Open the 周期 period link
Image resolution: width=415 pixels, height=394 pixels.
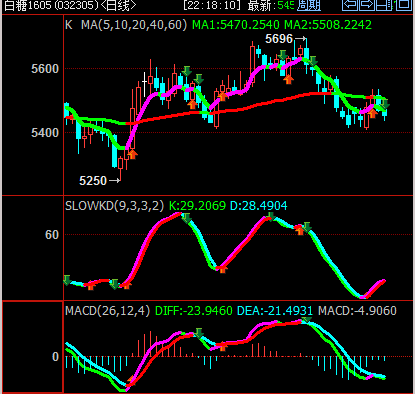tap(309, 5)
